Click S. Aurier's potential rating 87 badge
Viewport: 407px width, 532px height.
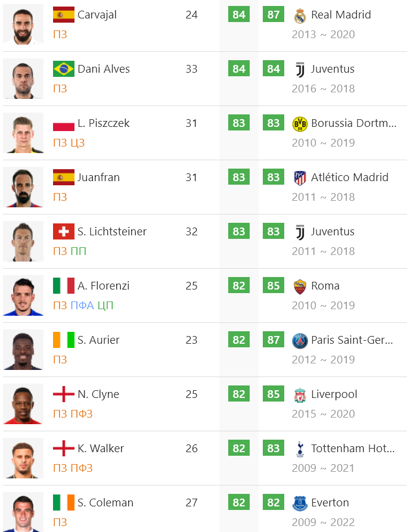click(274, 340)
